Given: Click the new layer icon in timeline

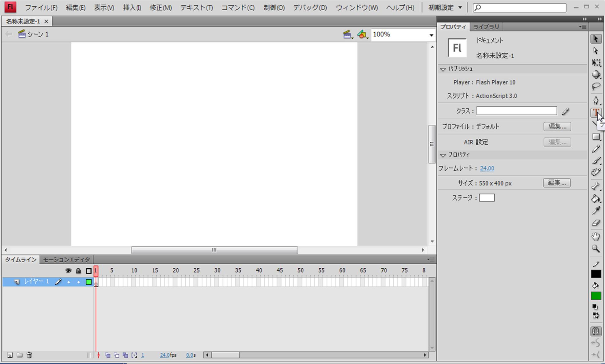Looking at the screenshot, I should (10, 355).
